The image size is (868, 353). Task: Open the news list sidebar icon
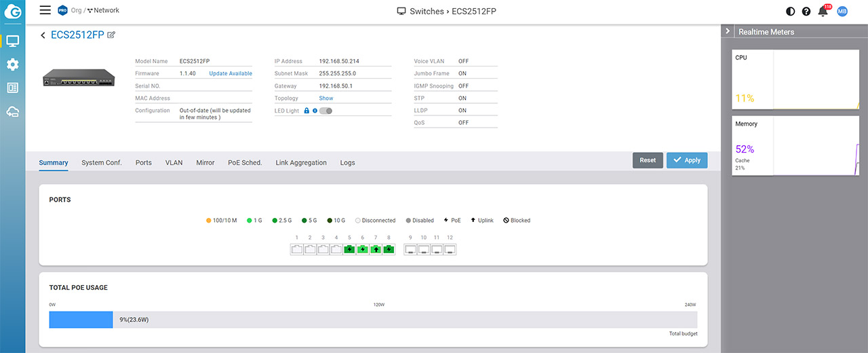click(12, 88)
